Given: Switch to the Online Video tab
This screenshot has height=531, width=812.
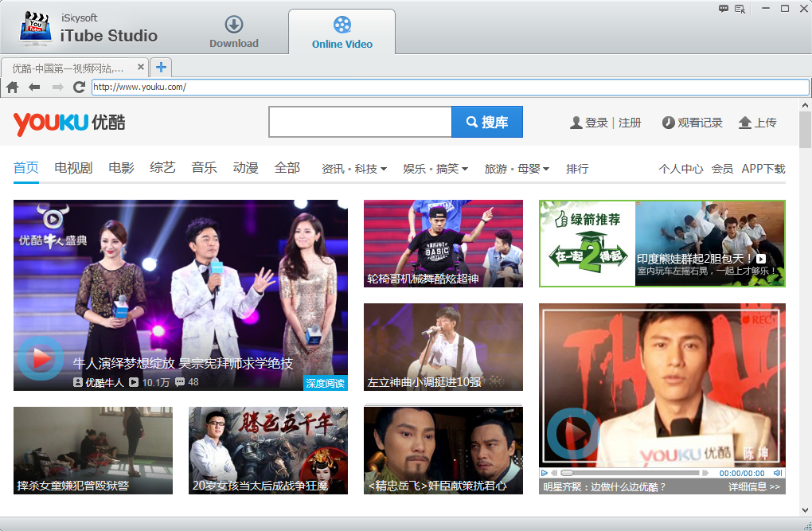Looking at the screenshot, I should coord(342,33).
